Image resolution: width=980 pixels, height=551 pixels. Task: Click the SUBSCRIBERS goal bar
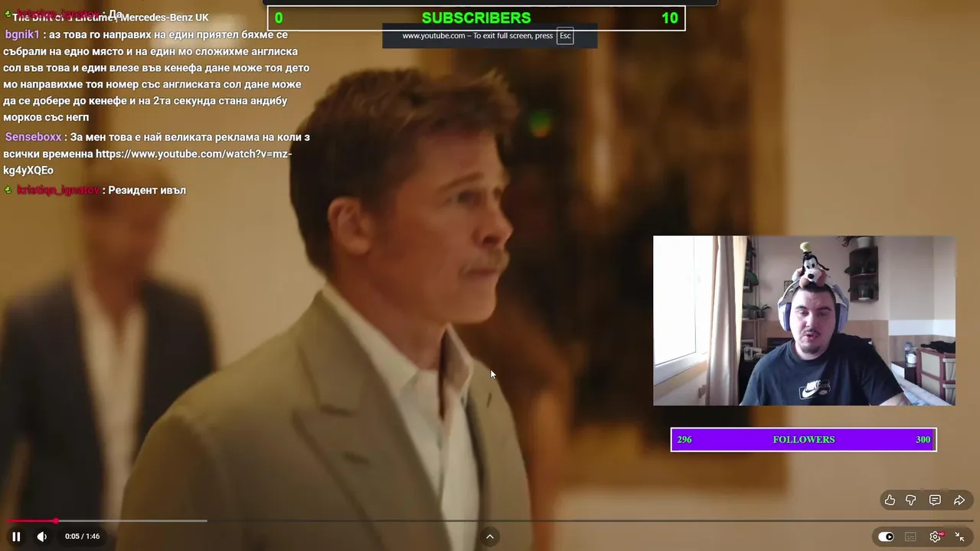click(476, 18)
